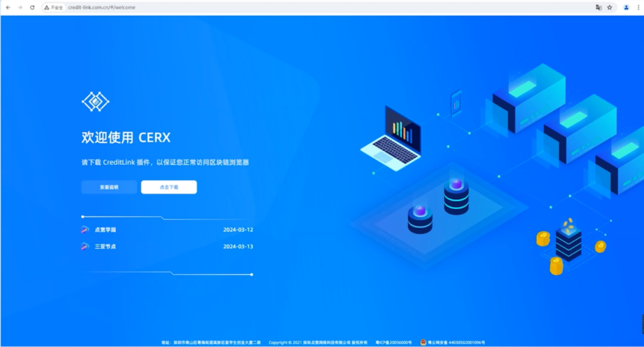
Task: Click the 粤公网安备 police registration link
Action: point(456,343)
